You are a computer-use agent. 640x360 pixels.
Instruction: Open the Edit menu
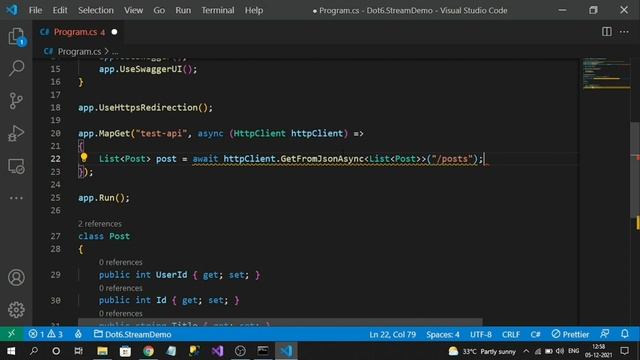(x=60, y=10)
